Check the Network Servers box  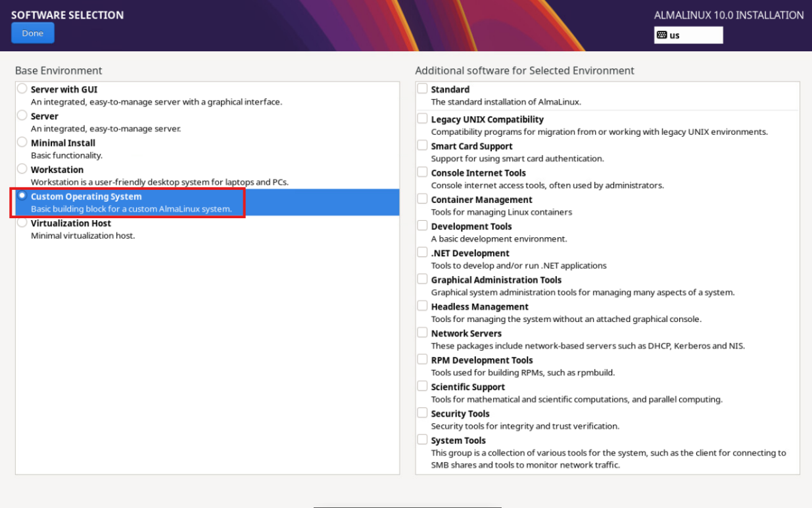(422, 333)
